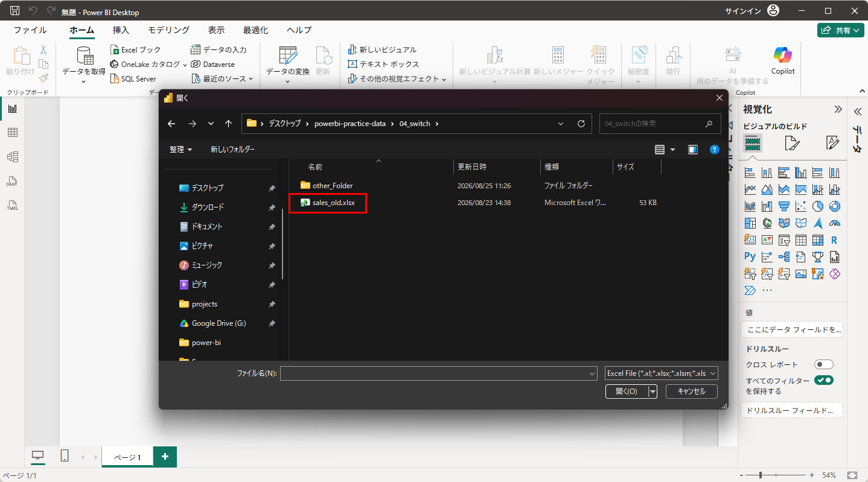The image size is (868, 482).
Task: Select the waterfall chart visual
Action: 767,206
